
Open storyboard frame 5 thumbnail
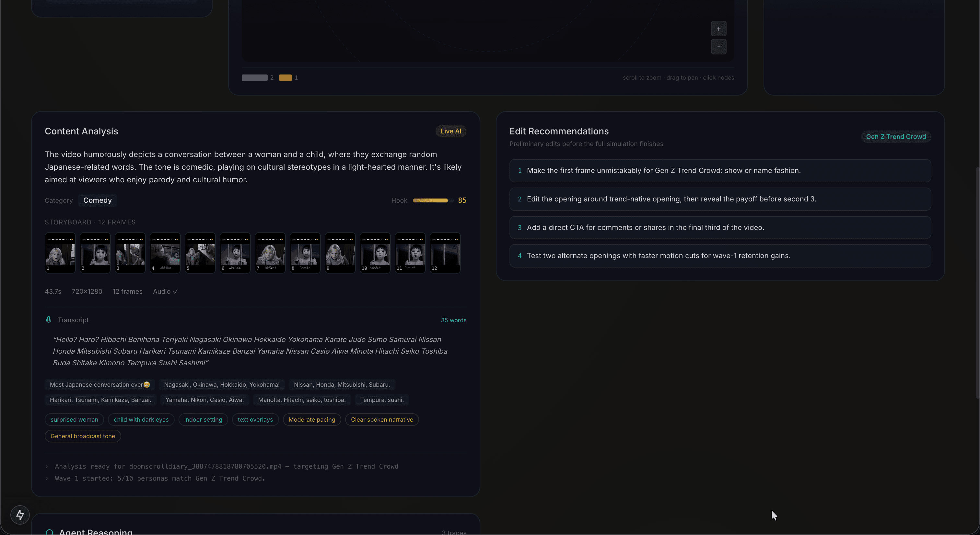[200, 253]
